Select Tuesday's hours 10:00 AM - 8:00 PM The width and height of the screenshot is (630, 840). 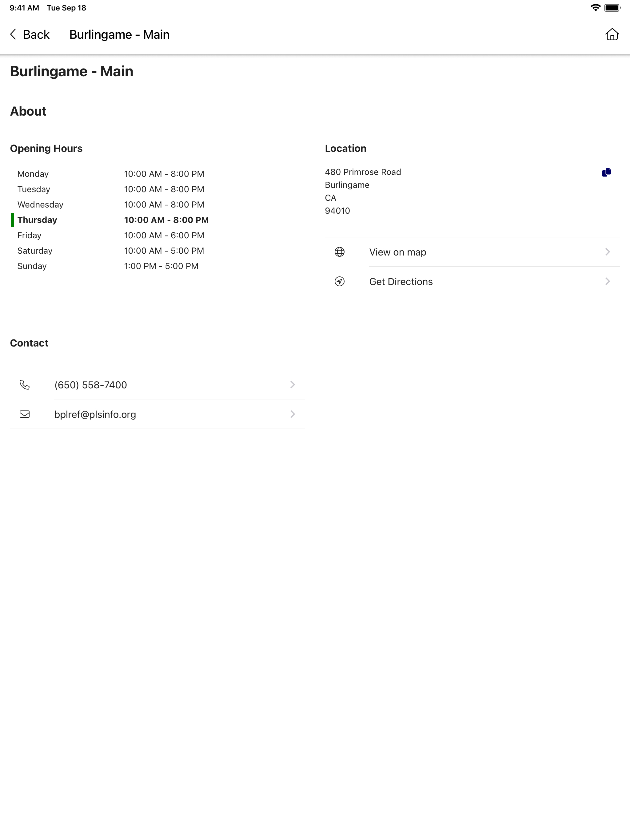tap(164, 189)
